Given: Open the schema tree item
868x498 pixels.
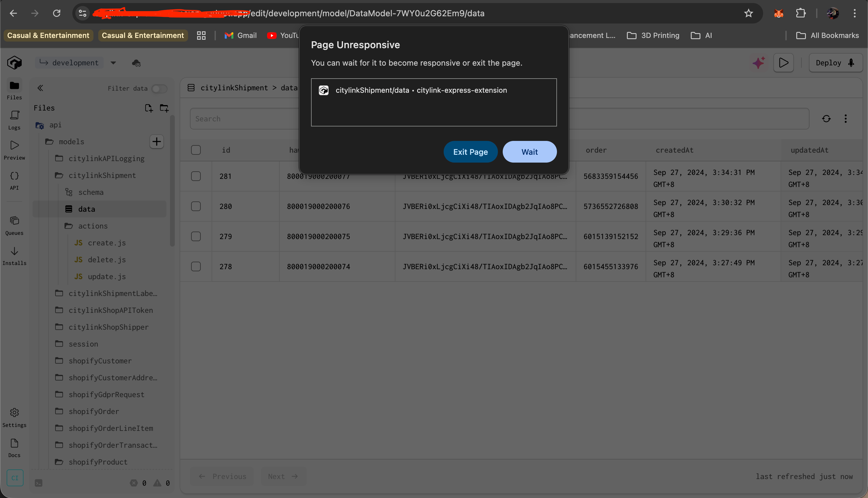Looking at the screenshot, I should click(x=90, y=192).
